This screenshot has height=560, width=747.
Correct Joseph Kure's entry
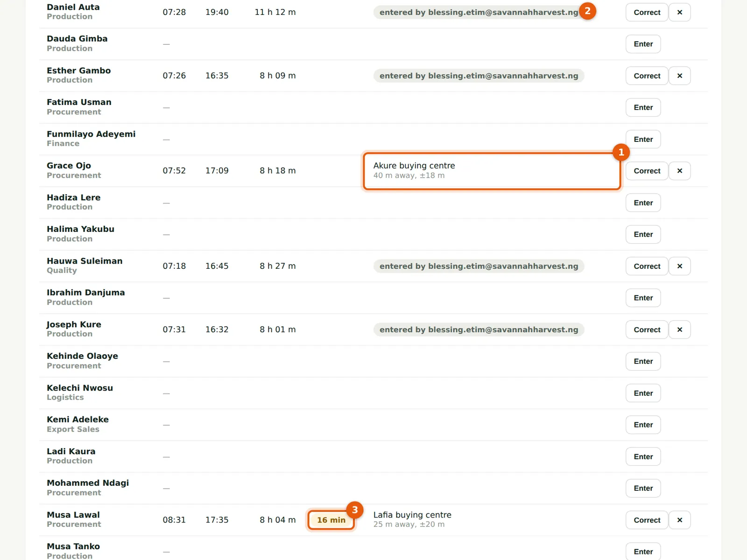647,329
